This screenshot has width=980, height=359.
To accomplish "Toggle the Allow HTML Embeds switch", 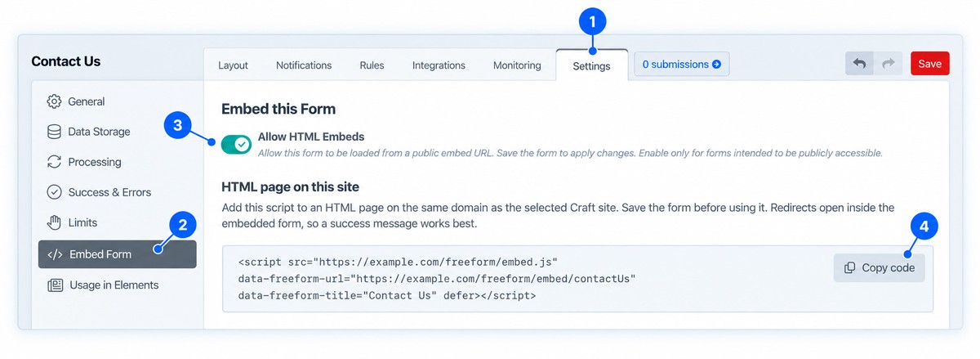I will [x=236, y=144].
